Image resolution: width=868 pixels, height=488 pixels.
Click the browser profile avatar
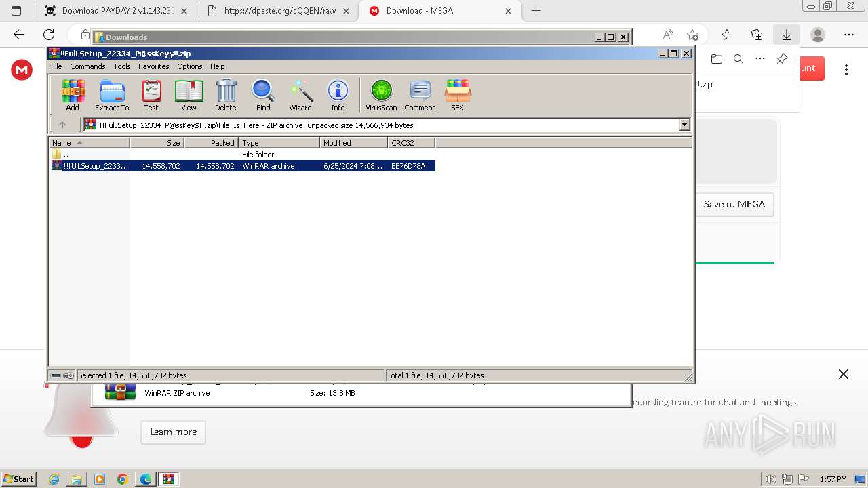coord(818,35)
